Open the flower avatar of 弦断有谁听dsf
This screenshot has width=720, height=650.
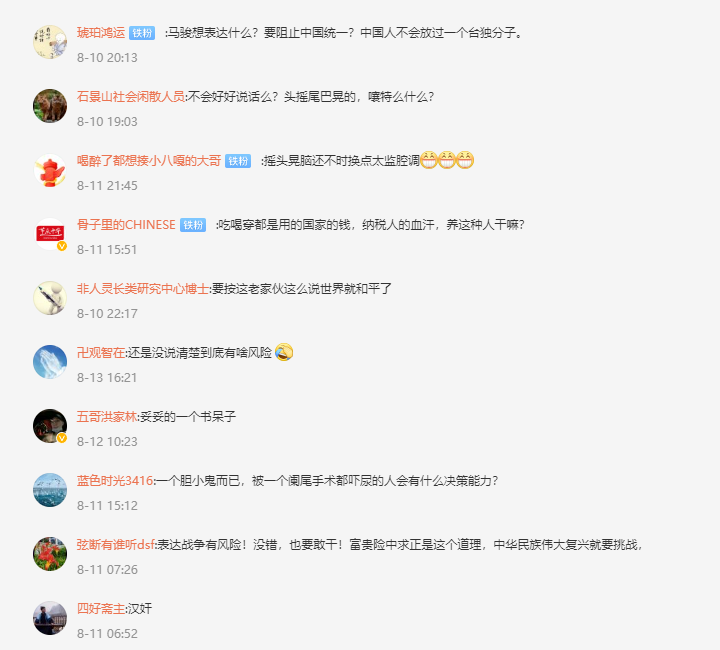[x=50, y=554]
